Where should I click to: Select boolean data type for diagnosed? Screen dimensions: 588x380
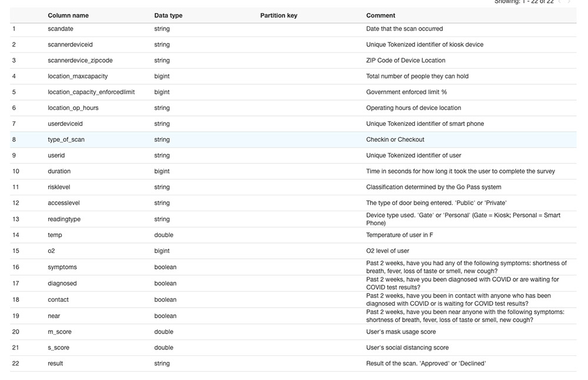[x=165, y=283]
